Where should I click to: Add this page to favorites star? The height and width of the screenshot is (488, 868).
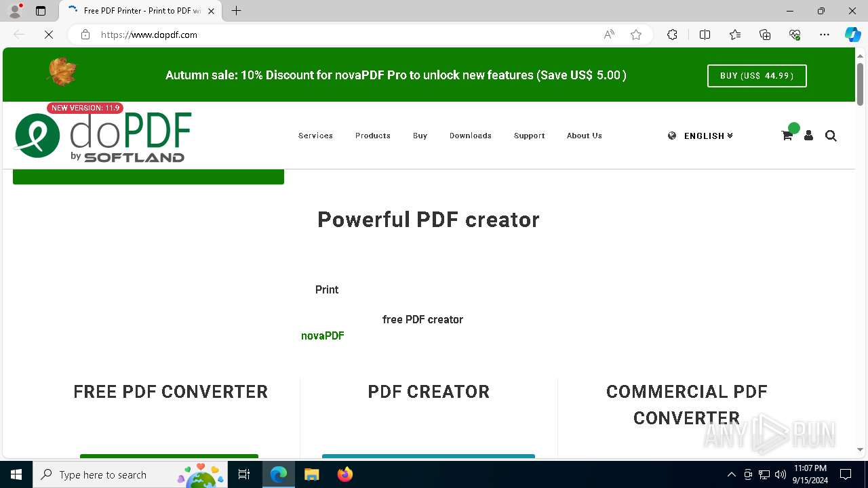636,35
